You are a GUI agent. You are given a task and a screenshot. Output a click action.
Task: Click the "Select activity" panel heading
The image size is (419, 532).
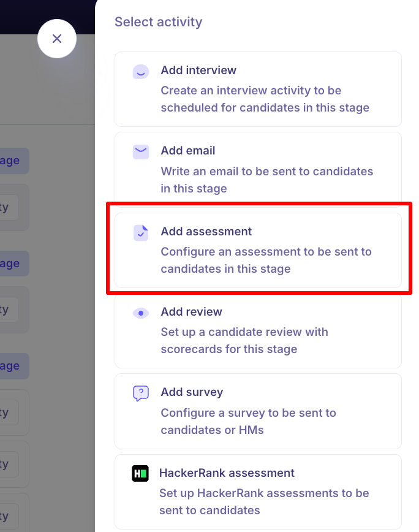click(x=158, y=22)
